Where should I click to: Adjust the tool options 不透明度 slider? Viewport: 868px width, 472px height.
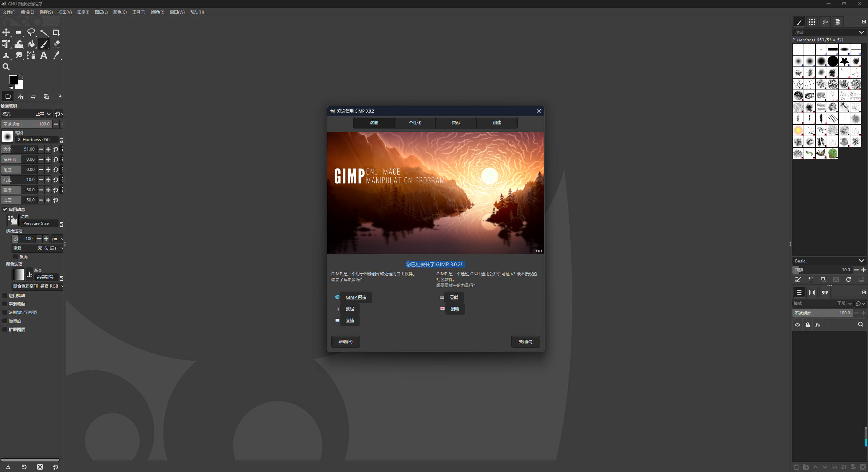26,124
